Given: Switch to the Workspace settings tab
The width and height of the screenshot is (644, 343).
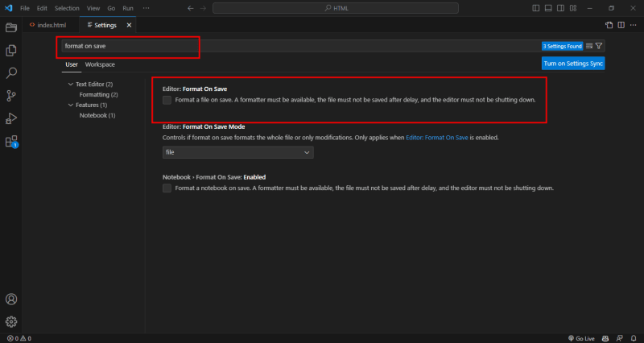Looking at the screenshot, I should 100,64.
